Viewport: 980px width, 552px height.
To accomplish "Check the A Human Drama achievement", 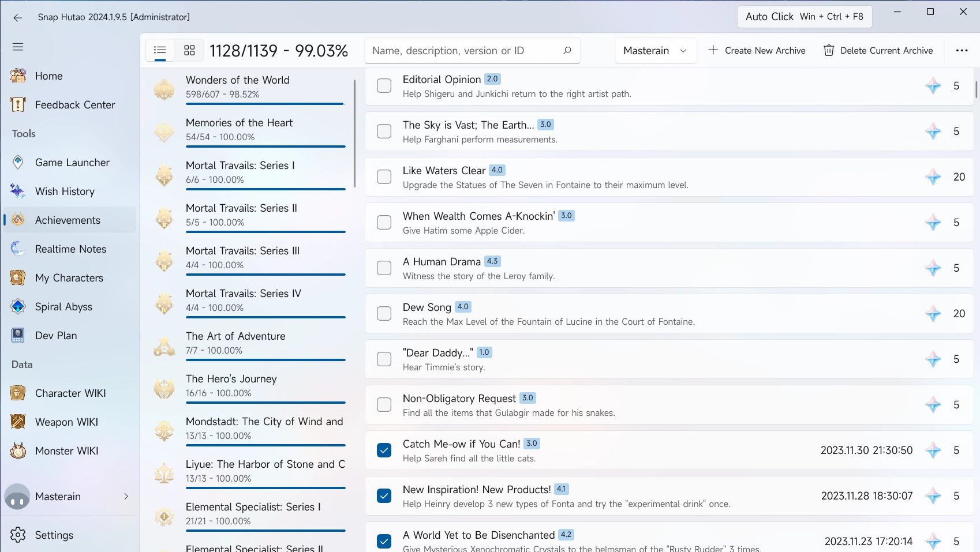I will [384, 268].
